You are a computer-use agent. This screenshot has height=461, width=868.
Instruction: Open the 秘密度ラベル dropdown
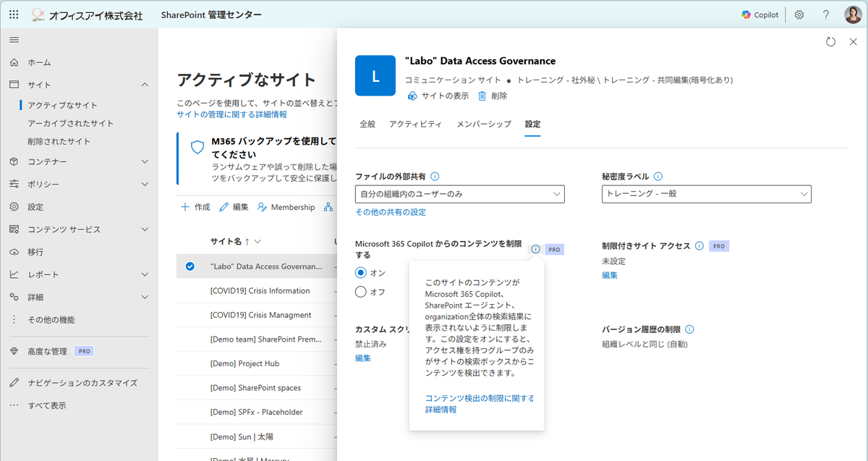[706, 194]
